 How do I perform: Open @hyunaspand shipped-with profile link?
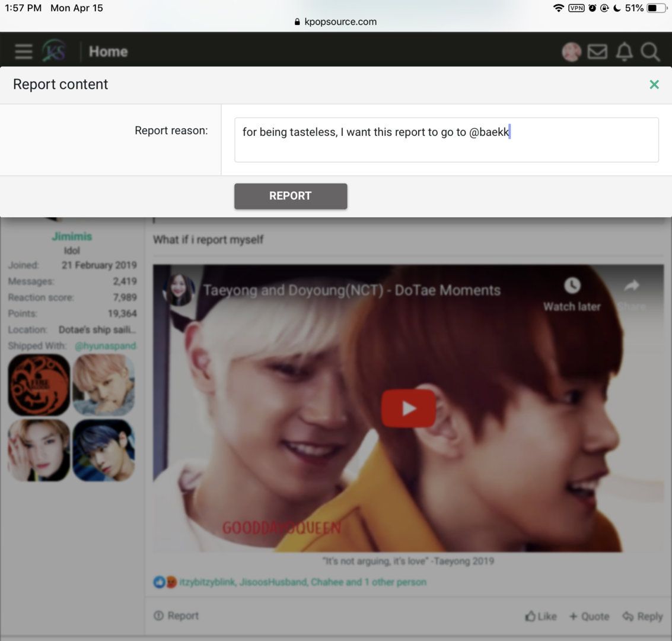[106, 345]
